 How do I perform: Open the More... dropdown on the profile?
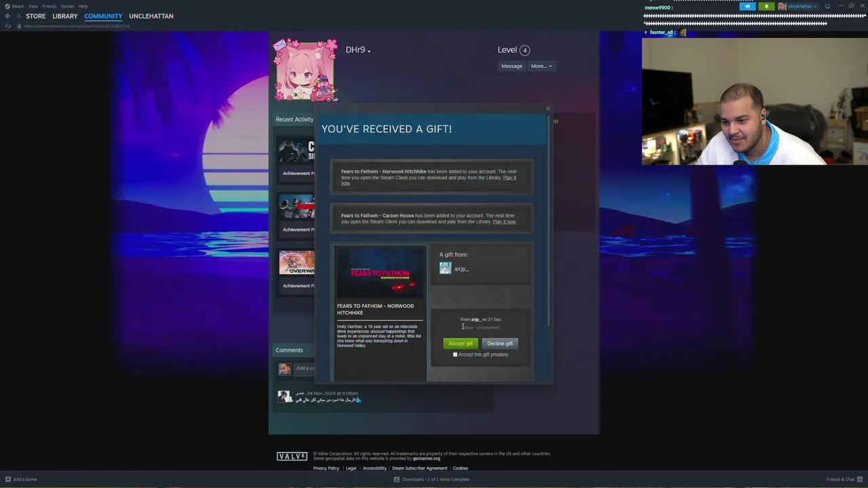click(x=541, y=66)
